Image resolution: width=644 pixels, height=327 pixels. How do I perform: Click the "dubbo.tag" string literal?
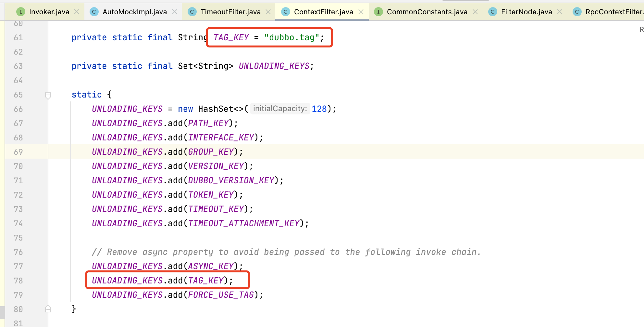(x=291, y=38)
